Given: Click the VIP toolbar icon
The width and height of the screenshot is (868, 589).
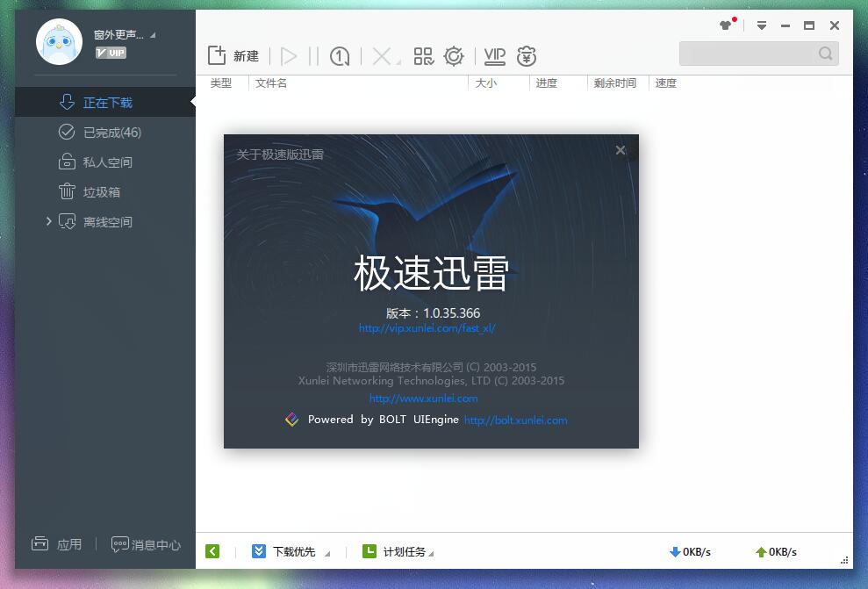Looking at the screenshot, I should click(494, 56).
